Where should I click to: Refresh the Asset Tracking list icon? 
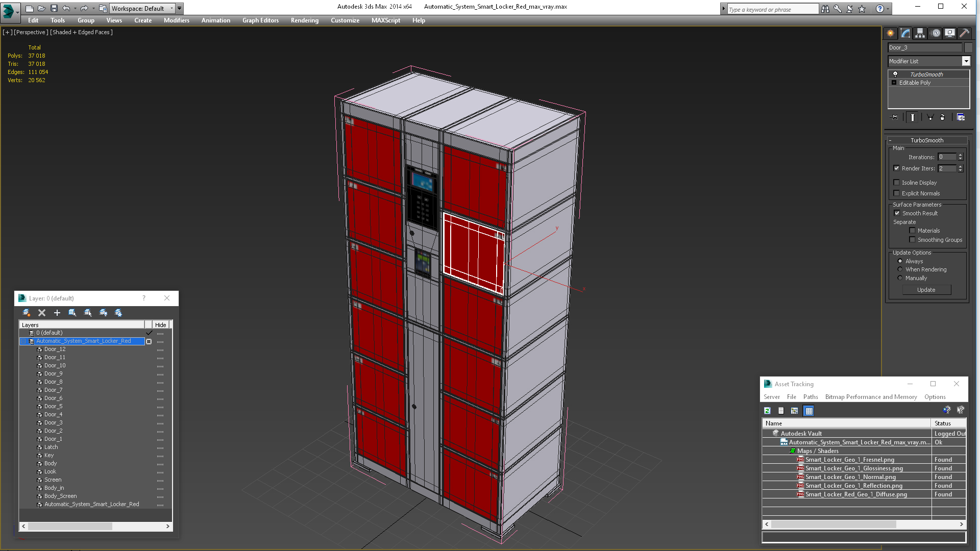[767, 411]
